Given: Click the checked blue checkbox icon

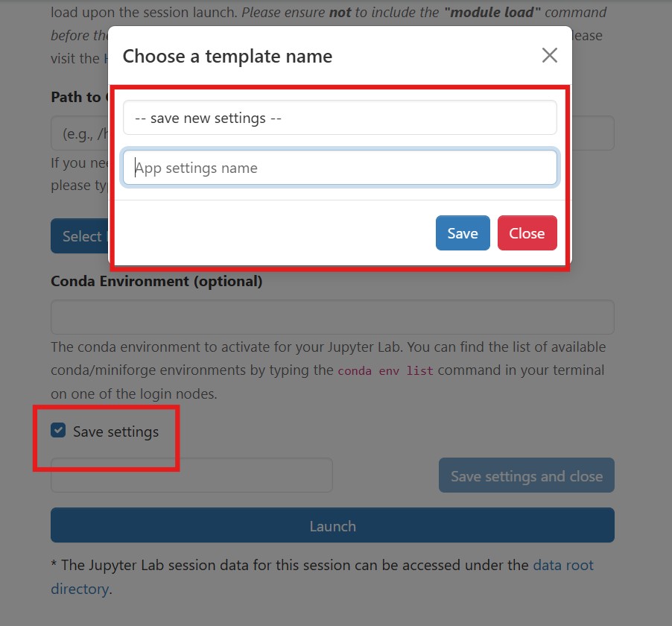Looking at the screenshot, I should tap(58, 430).
